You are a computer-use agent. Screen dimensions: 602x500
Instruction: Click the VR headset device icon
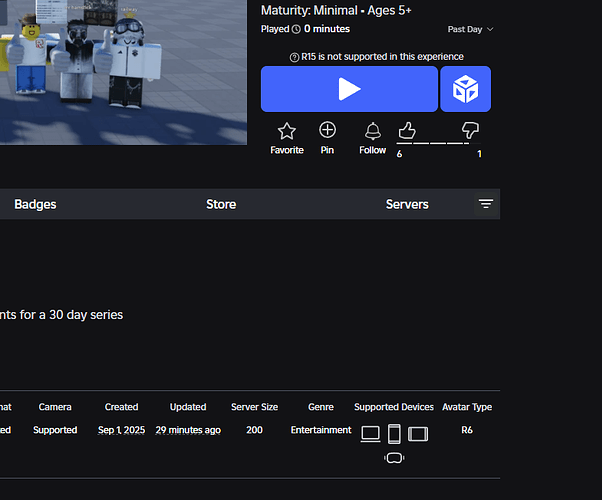(394, 458)
